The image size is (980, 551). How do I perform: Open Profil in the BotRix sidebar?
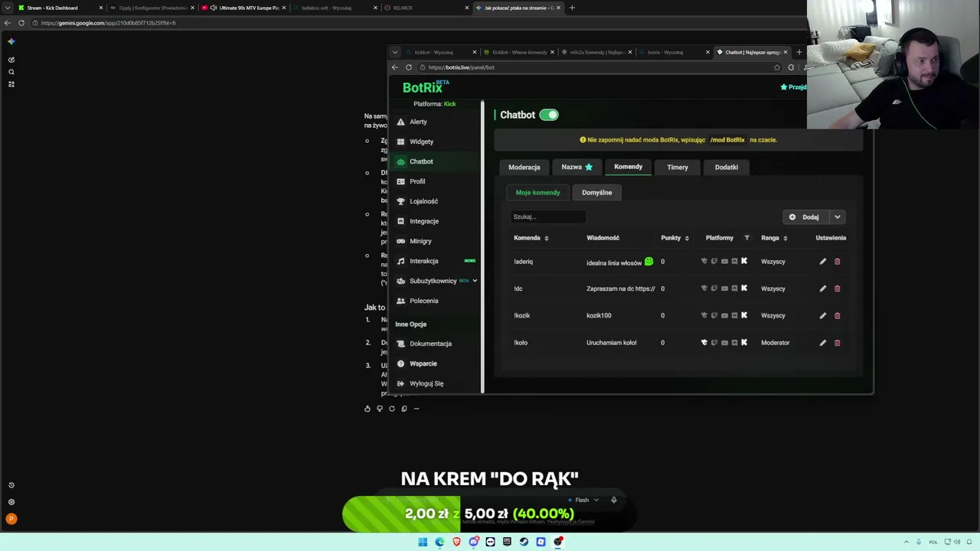tap(417, 181)
